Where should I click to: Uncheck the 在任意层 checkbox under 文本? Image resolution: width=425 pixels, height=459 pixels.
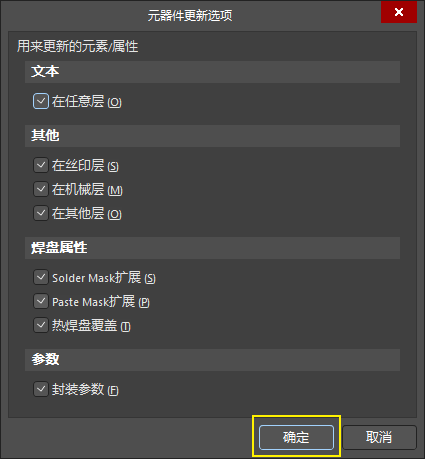point(41,101)
